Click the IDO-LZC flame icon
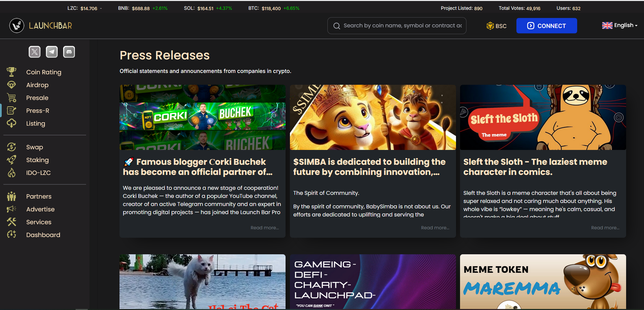Screen dimensions: 644x310 point(11,173)
